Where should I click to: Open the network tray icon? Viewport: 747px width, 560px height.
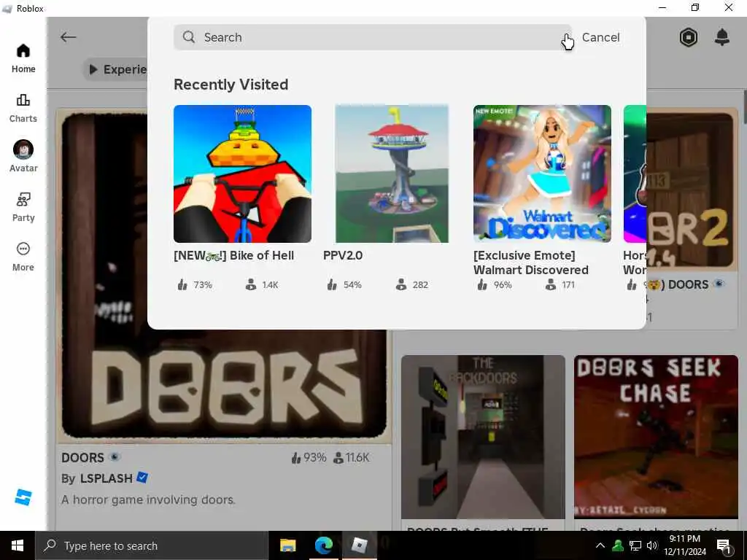click(635, 545)
